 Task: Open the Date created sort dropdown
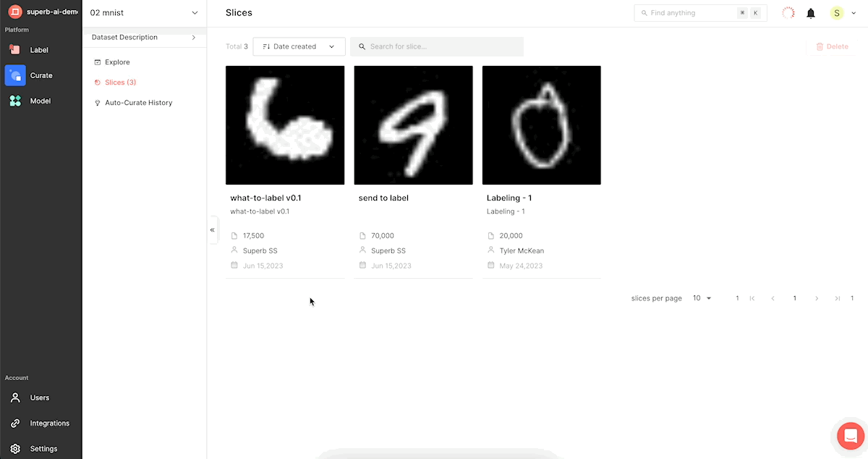click(x=299, y=46)
